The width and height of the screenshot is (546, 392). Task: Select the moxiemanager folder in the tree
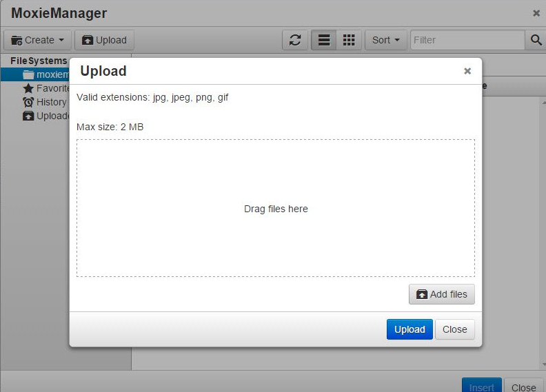[35, 74]
